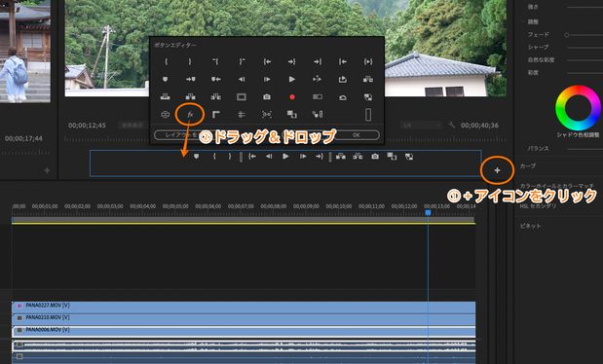
Task: Open playback resolution 1/4 dropdown
Action: point(421,126)
